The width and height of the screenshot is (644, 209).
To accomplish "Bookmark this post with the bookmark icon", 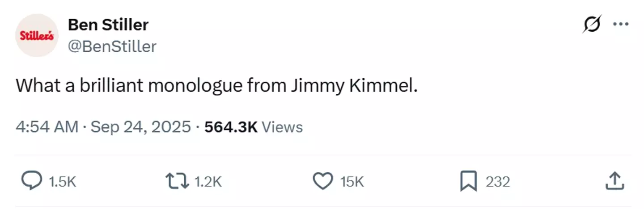I will 468,181.
